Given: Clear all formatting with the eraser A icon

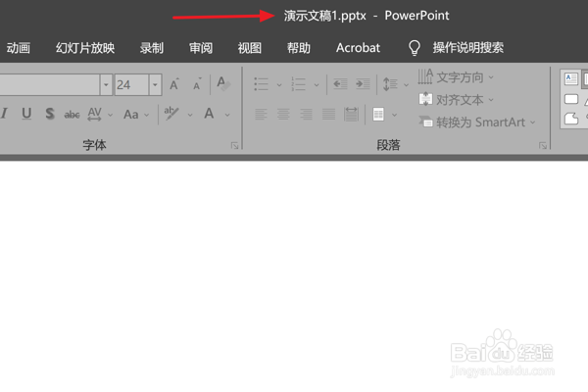Looking at the screenshot, I should (223, 84).
